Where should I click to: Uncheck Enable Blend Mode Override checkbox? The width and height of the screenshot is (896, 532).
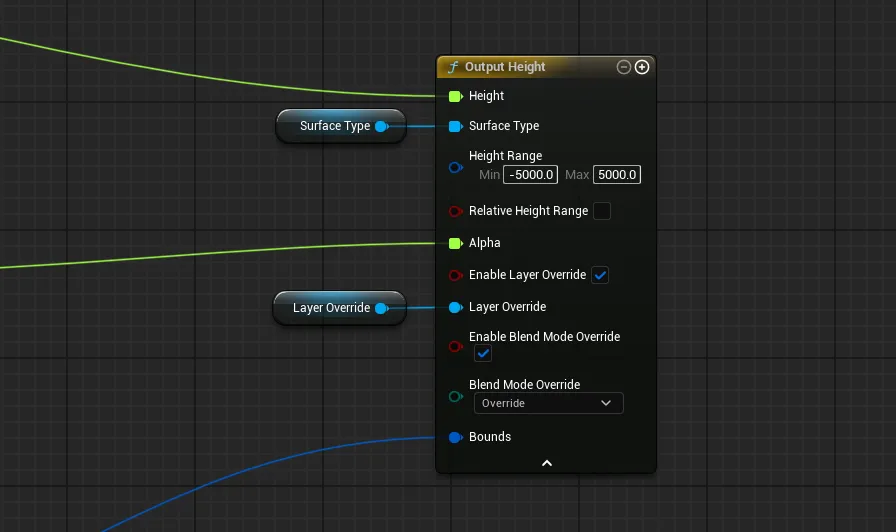[x=482, y=354]
